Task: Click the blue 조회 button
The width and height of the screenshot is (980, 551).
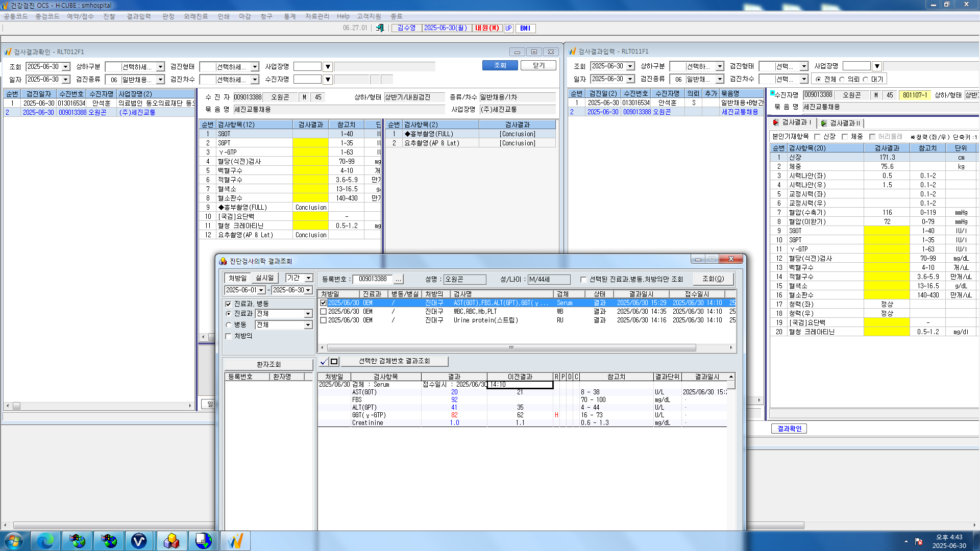Action: (500, 65)
